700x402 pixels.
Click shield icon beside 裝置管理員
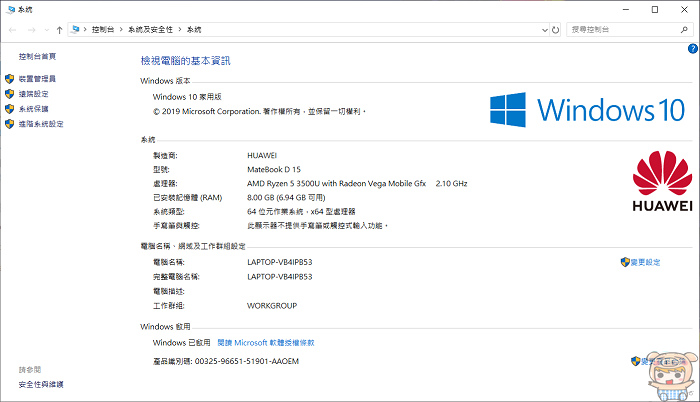pos(9,79)
